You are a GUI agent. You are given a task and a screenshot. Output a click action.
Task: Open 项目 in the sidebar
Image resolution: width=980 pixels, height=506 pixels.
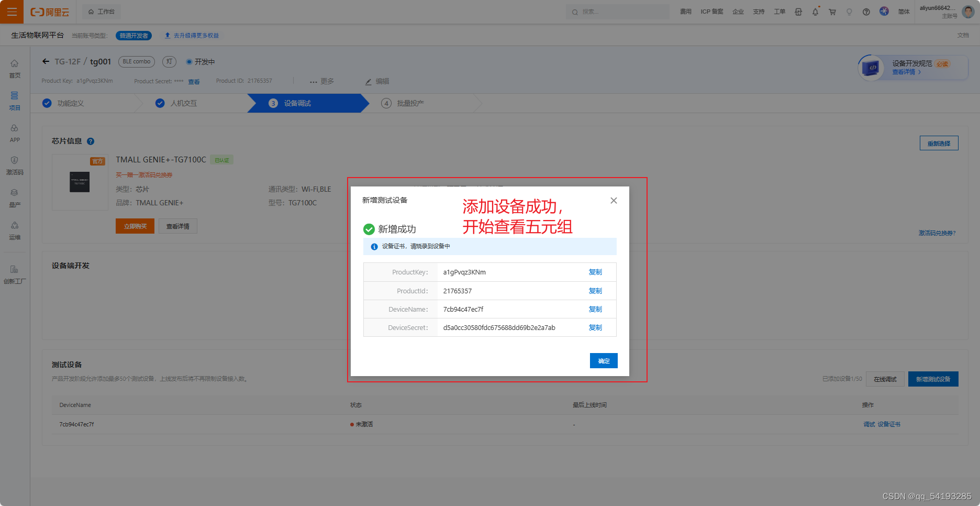tap(15, 101)
